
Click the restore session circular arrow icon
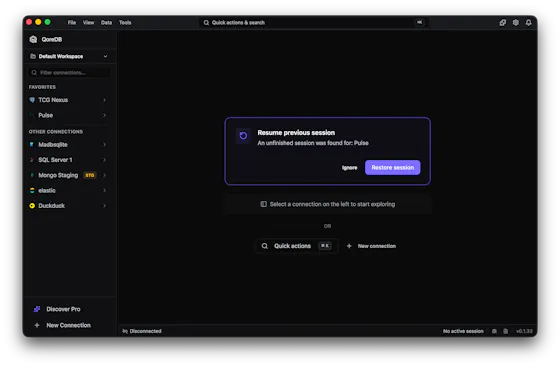(243, 136)
